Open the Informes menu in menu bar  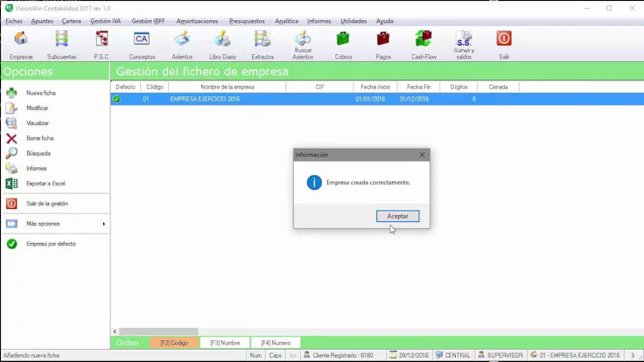(x=318, y=21)
